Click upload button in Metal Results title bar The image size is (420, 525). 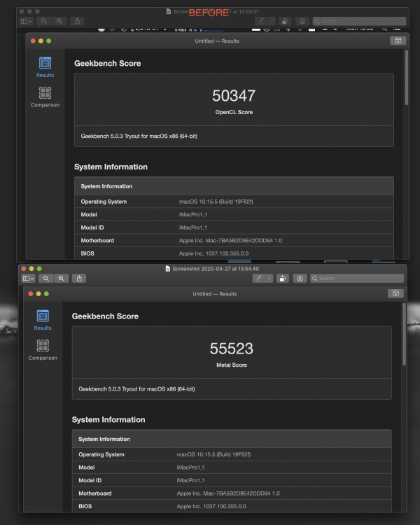click(x=395, y=293)
